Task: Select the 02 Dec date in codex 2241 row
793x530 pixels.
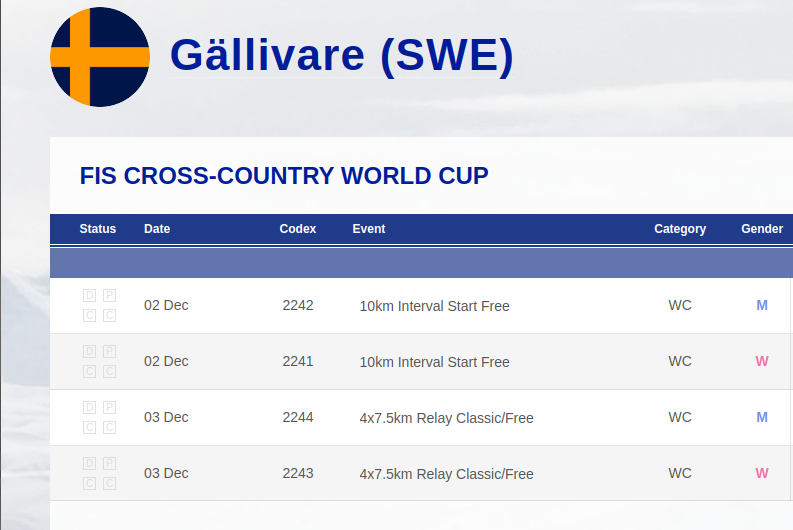Action: point(166,362)
